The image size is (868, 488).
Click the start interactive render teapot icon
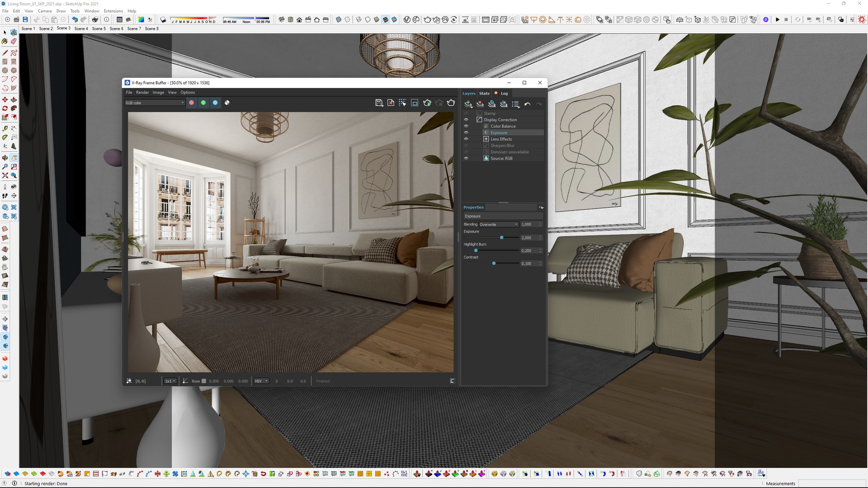pos(427,103)
